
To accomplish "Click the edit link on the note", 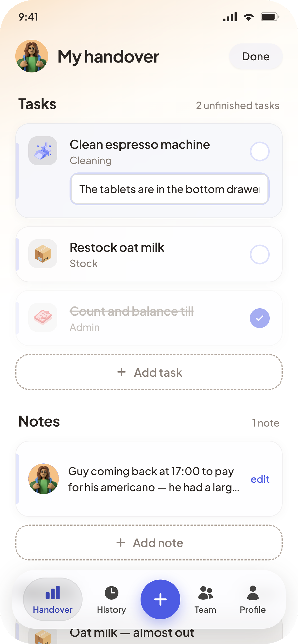I will pos(260,479).
